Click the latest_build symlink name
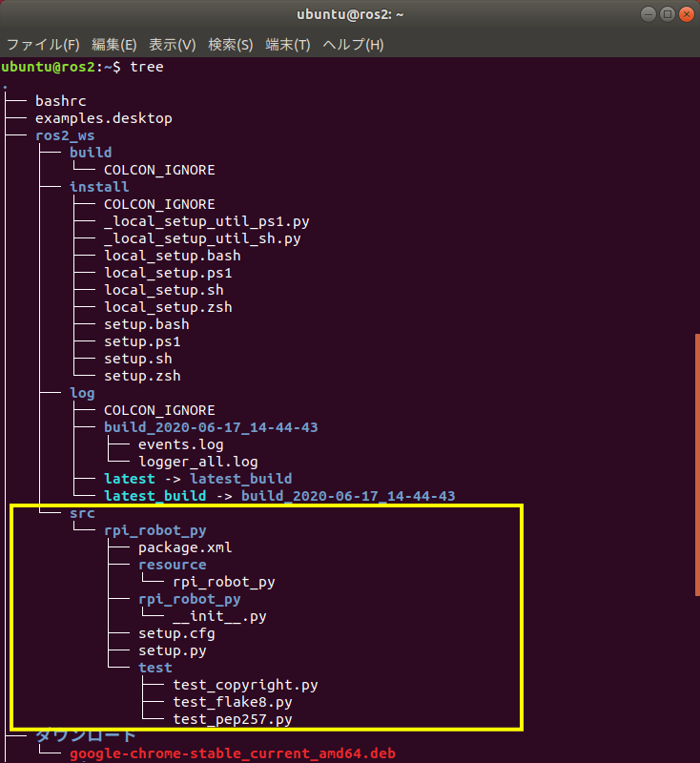This screenshot has height=763, width=700. [155, 496]
